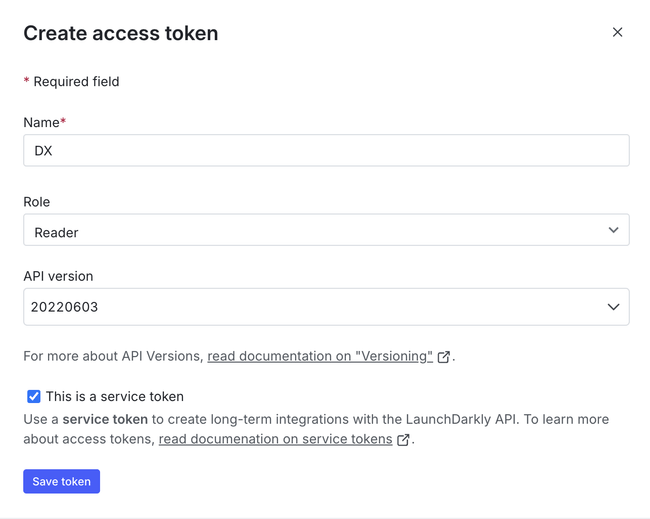Screen dimensions: 650x519
Task: Click the Role field label
Action: (37, 201)
